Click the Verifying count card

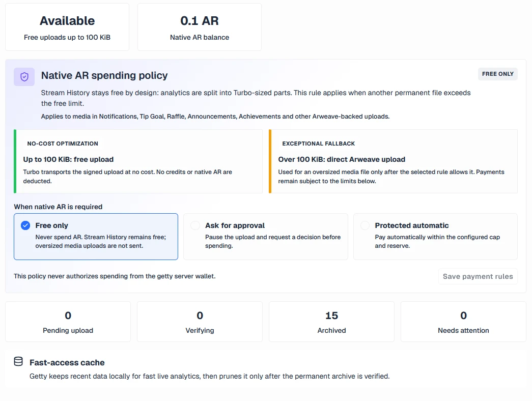coord(200,322)
